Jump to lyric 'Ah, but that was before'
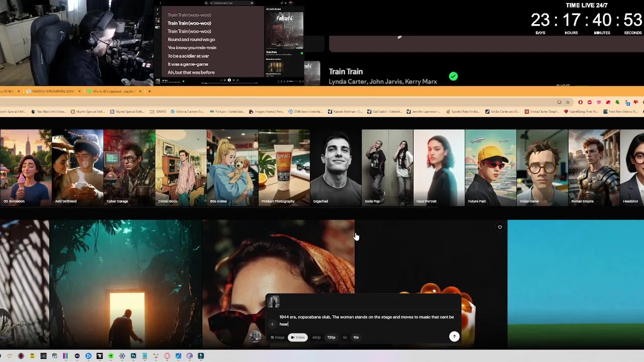 pyautogui.click(x=191, y=72)
